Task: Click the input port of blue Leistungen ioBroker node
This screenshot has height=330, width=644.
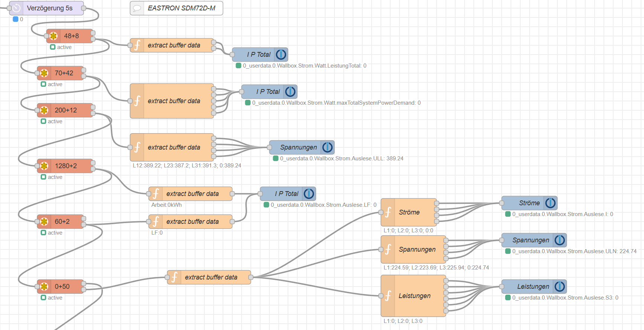Action: 502,287
